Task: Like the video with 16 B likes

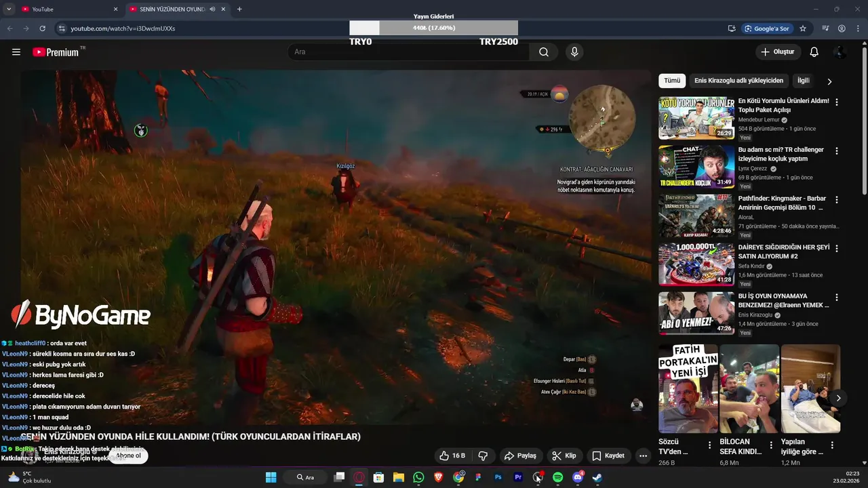Action: click(x=452, y=455)
